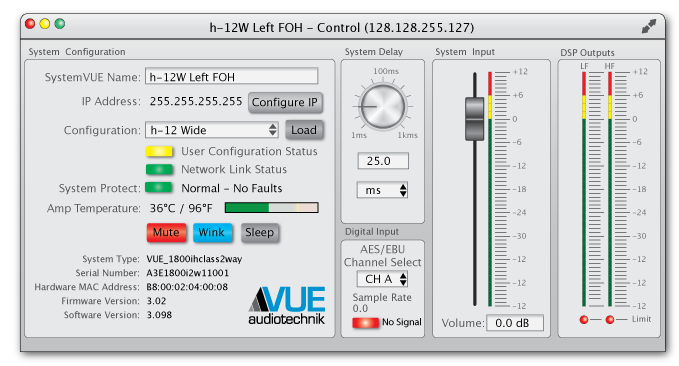
Task: Click the serial number A3E1800i2w11001
Action: [188, 273]
